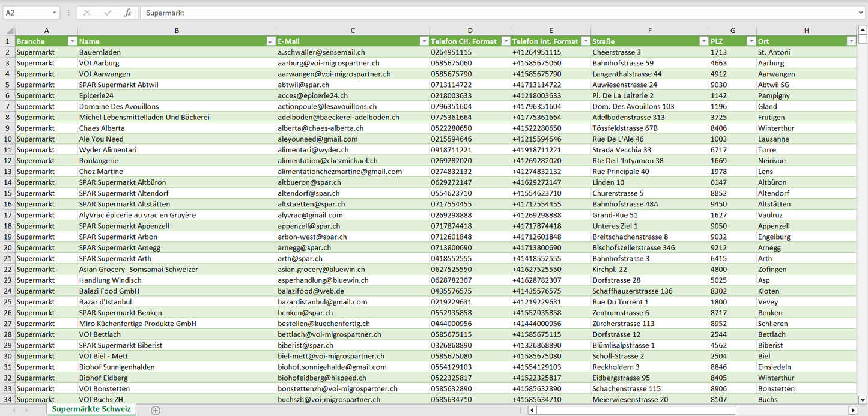Click the Cancel X icon in formula bar
Image resolution: width=868 pixels, height=416 pixels.
pos(87,13)
